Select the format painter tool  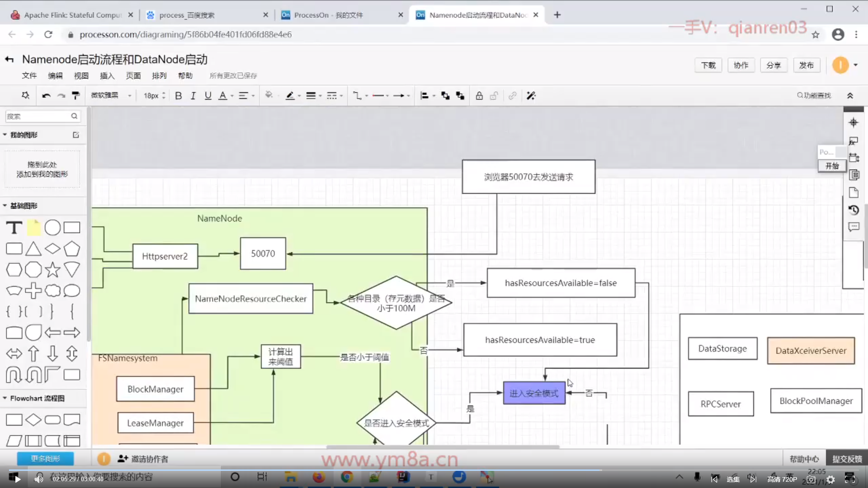76,95
